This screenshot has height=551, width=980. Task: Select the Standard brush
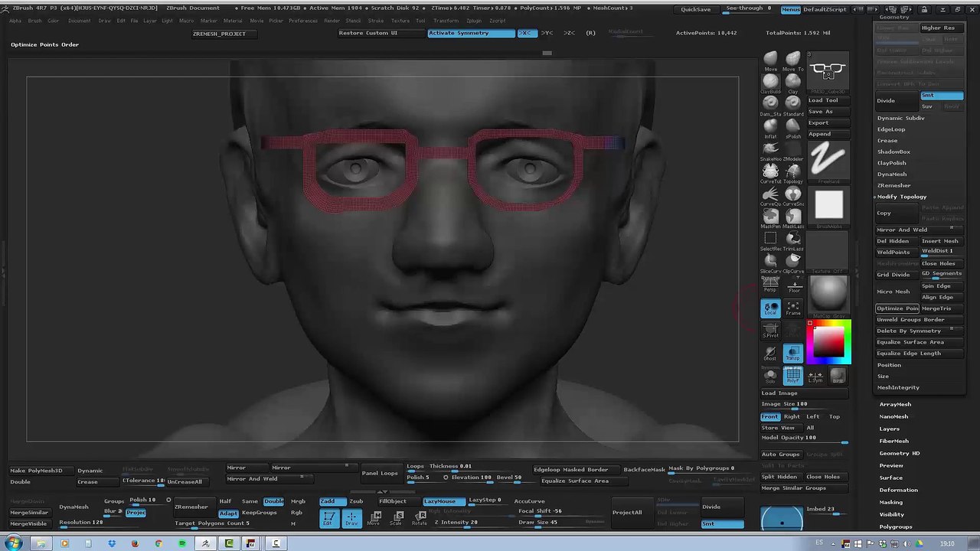(793, 106)
